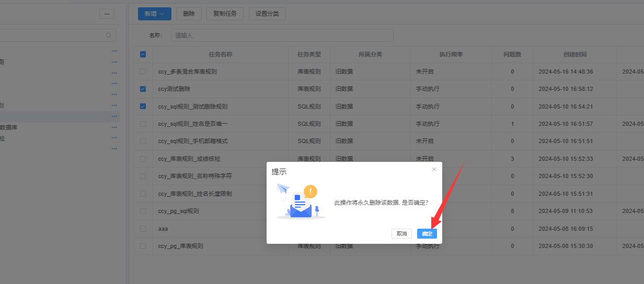Check the ccy_多条混合库表规则 row checkbox
Viewport: 644px width, 284px height.
point(143,72)
